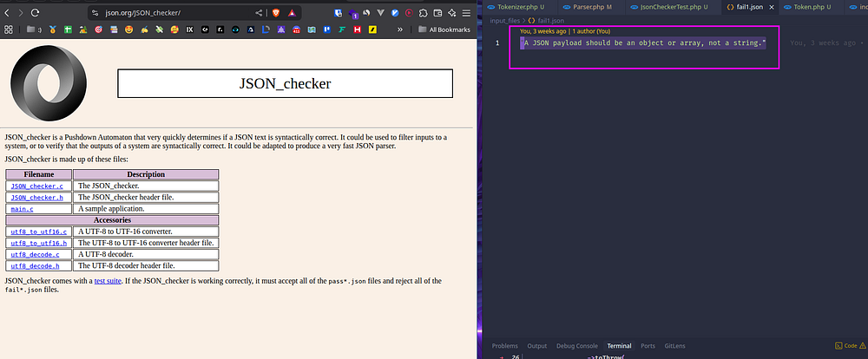The height and width of the screenshot is (359, 868).
Task: Open the Debug Console panel tab
Action: click(577, 346)
